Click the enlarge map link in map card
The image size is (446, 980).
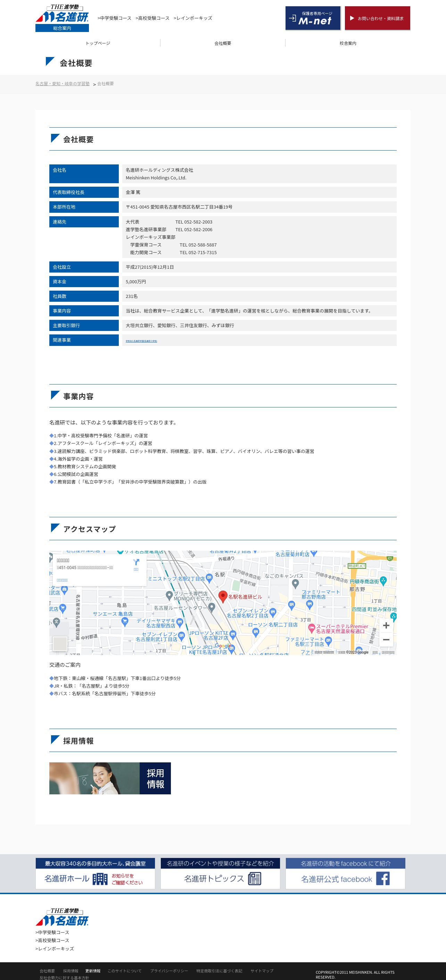62,580
